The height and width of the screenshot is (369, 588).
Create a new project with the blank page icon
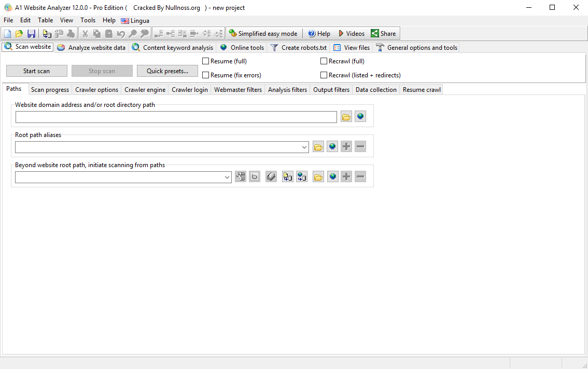point(7,34)
